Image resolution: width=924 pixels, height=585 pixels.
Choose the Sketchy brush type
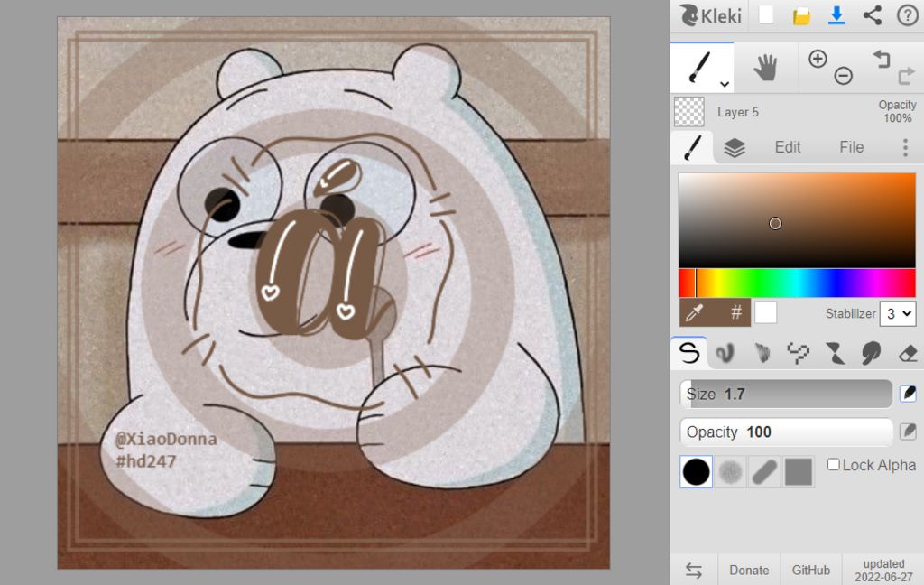762,353
